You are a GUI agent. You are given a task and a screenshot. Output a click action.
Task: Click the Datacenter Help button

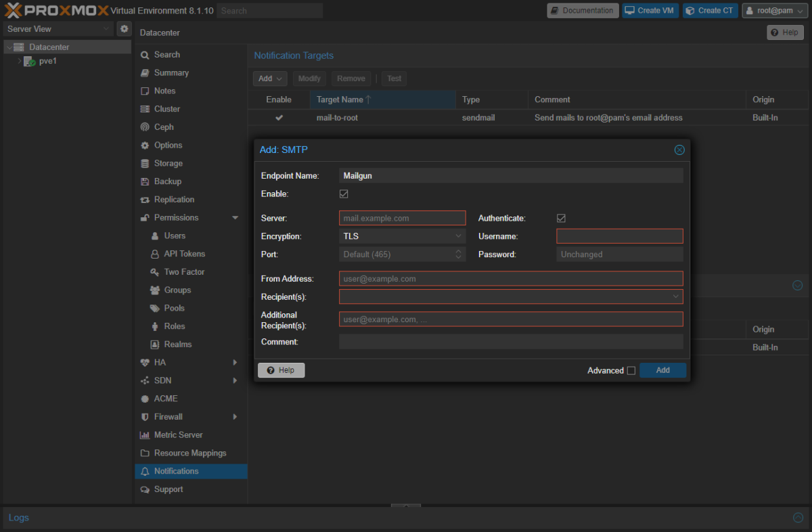click(x=785, y=32)
